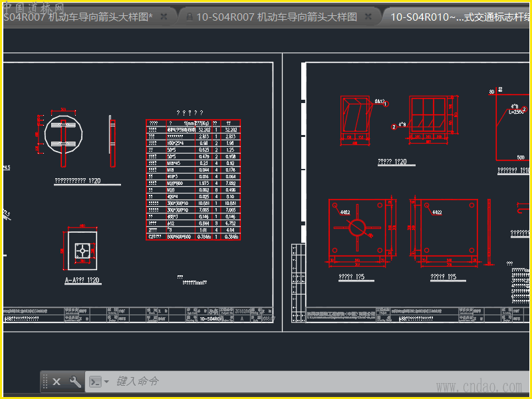This screenshot has height=399, width=532.
Task: Select table value 0.062
Action: pyautogui.click(x=204, y=190)
